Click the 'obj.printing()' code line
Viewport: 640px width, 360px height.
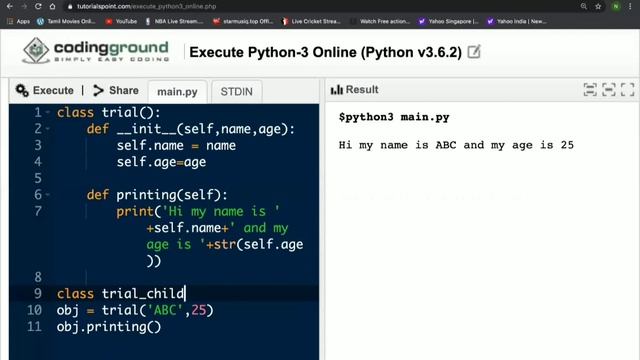109,327
